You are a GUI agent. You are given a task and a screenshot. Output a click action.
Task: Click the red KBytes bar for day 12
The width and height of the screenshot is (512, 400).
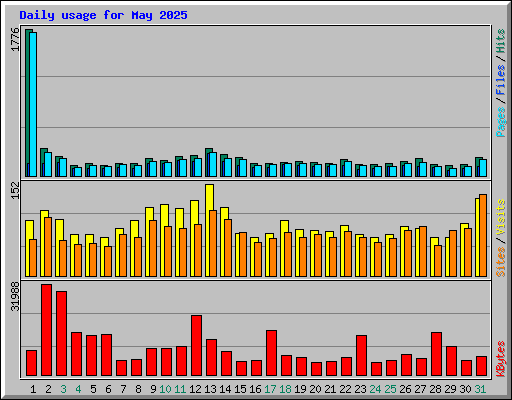pos(196,346)
